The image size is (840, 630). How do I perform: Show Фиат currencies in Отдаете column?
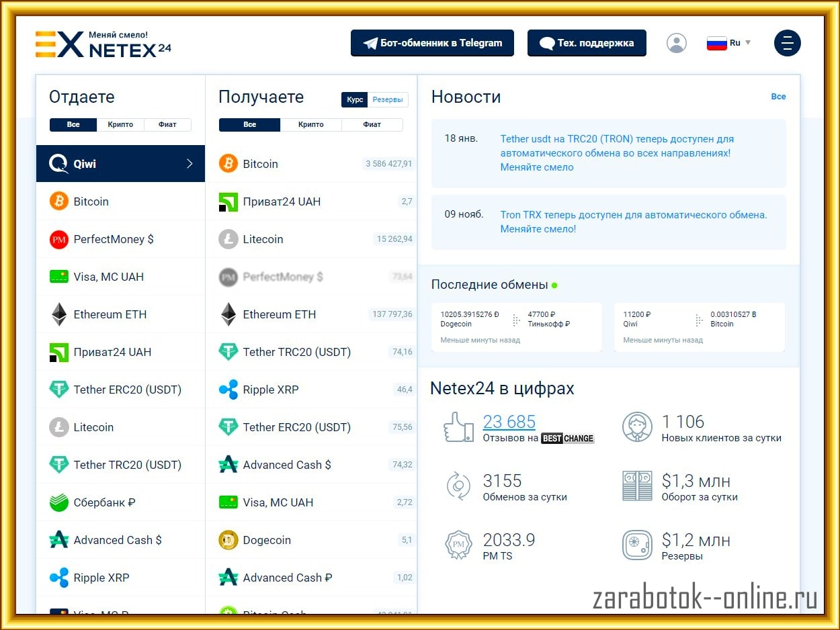[x=167, y=125]
